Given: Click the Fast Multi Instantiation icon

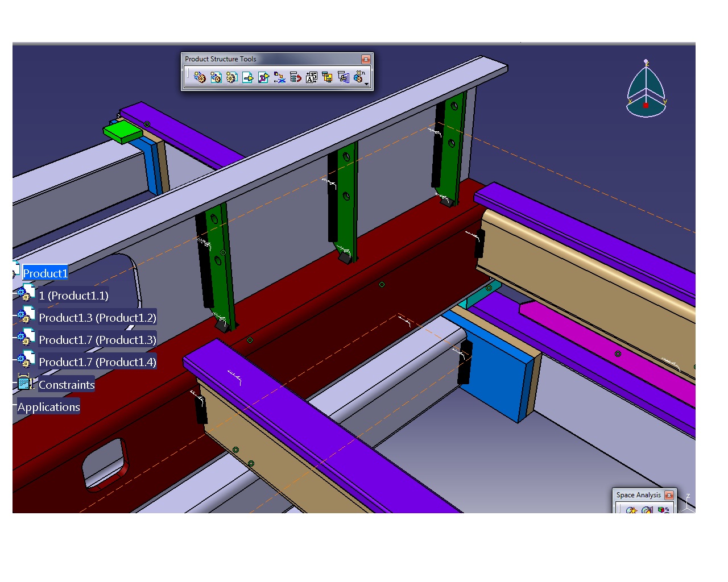Looking at the screenshot, I should tap(358, 77).
